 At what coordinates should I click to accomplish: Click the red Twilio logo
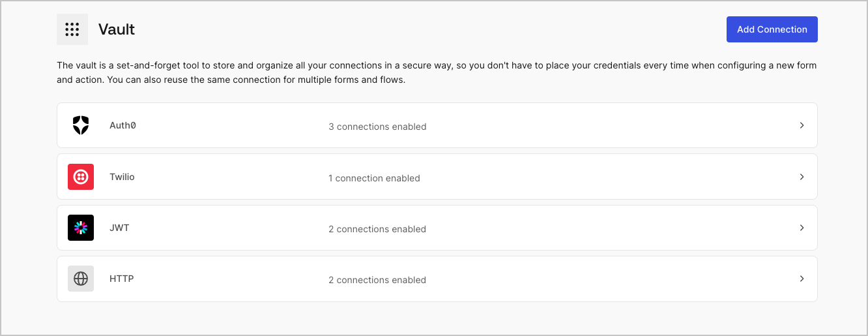pos(81,177)
